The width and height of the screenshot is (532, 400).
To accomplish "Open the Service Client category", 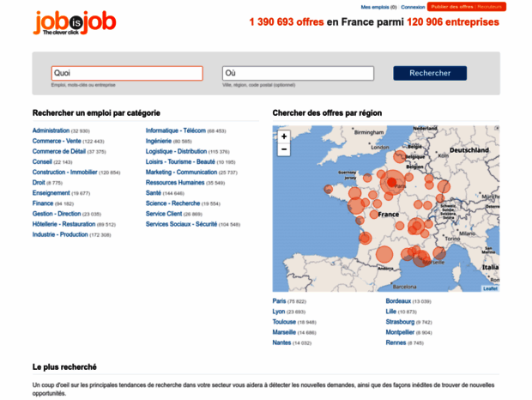I will [164, 214].
